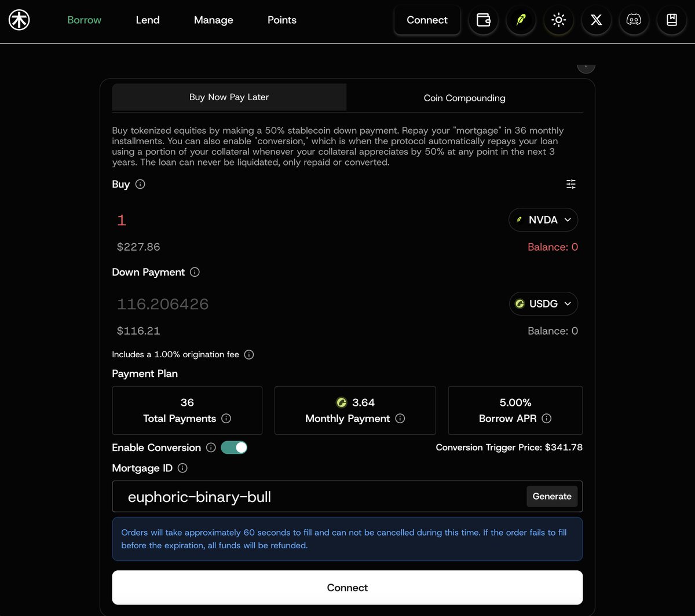Click the large white Connect button
This screenshot has width=695, height=616.
pyautogui.click(x=348, y=588)
